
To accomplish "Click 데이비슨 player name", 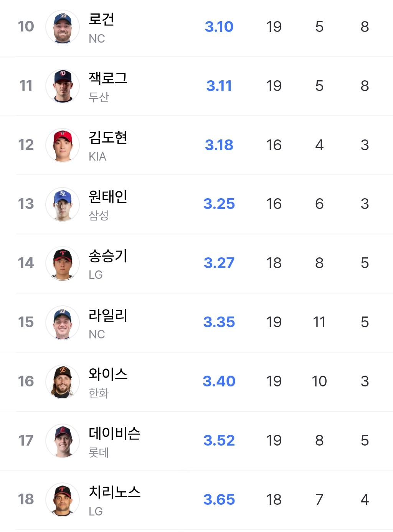I will 114,433.
